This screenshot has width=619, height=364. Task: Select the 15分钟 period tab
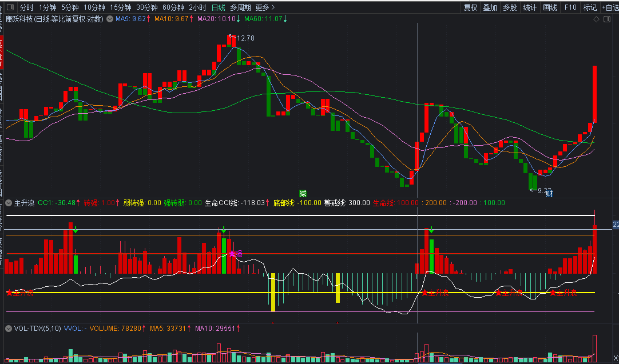pos(120,7)
